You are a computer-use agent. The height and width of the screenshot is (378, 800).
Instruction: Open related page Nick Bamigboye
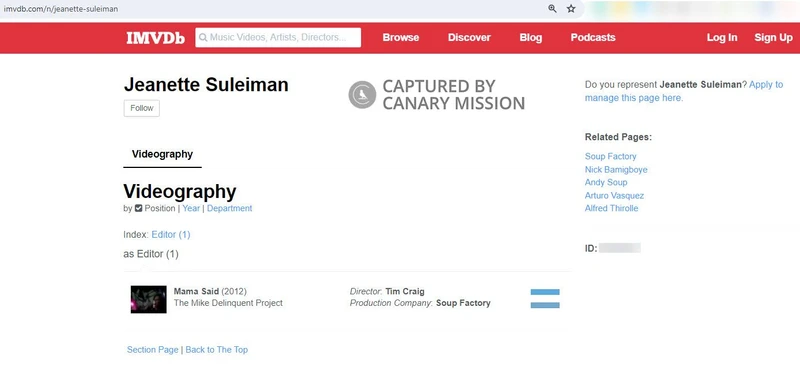tap(616, 169)
